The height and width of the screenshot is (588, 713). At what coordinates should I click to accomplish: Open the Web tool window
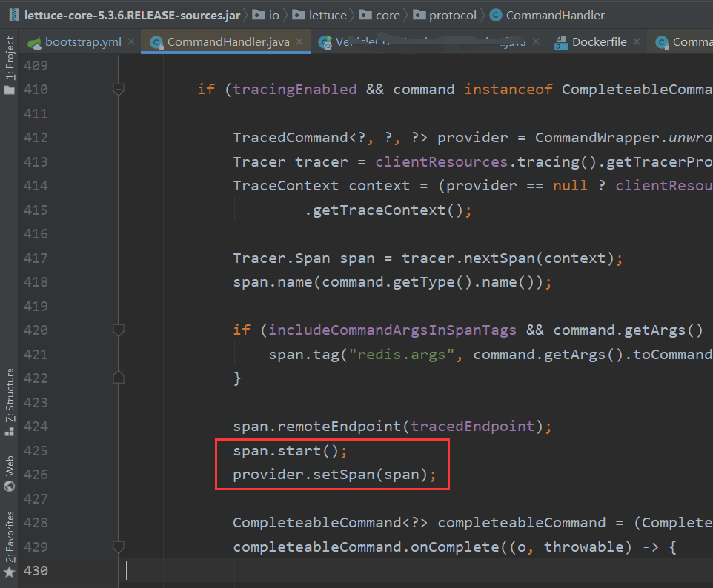[x=9, y=473]
